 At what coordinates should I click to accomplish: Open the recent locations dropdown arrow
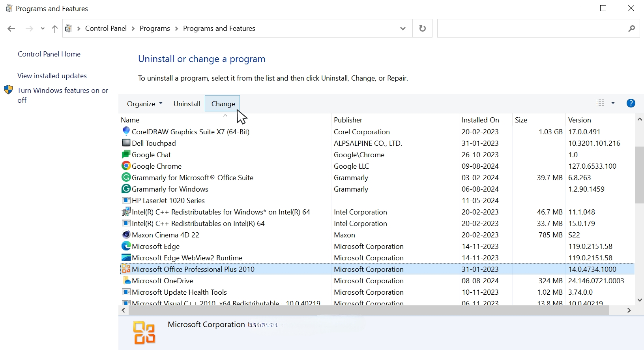pyautogui.click(x=43, y=28)
